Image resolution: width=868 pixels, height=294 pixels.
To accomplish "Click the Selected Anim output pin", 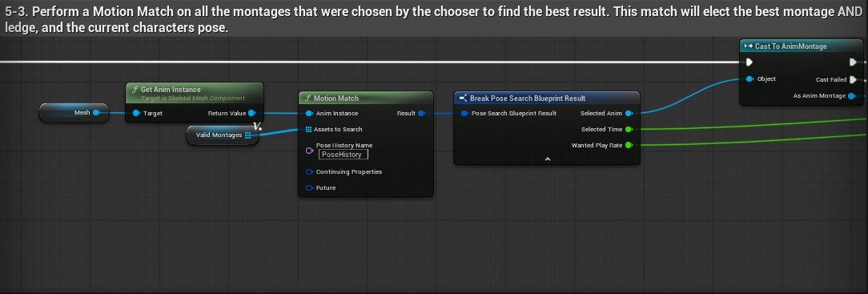I will coord(629,113).
